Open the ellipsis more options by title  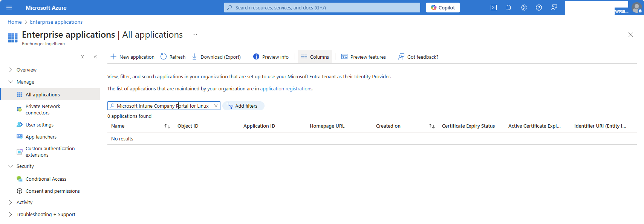[x=195, y=35]
